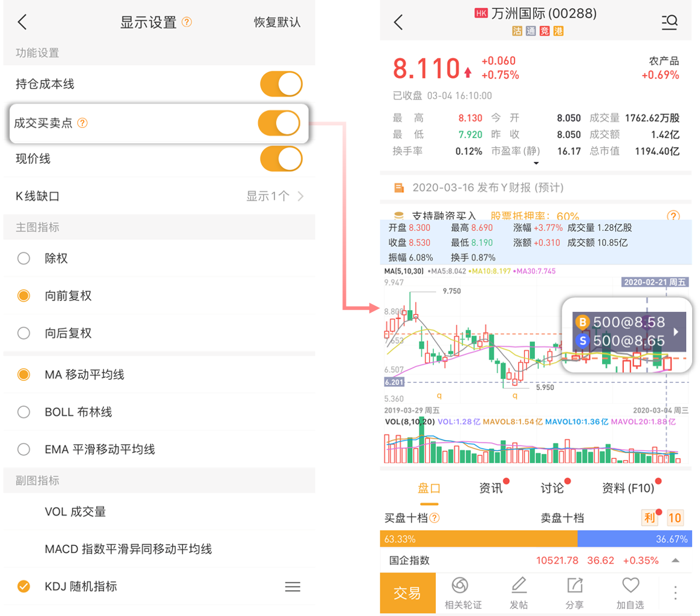Select the 除权 radio option
Image resolution: width=700 pixels, height=616 pixels.
[24, 259]
